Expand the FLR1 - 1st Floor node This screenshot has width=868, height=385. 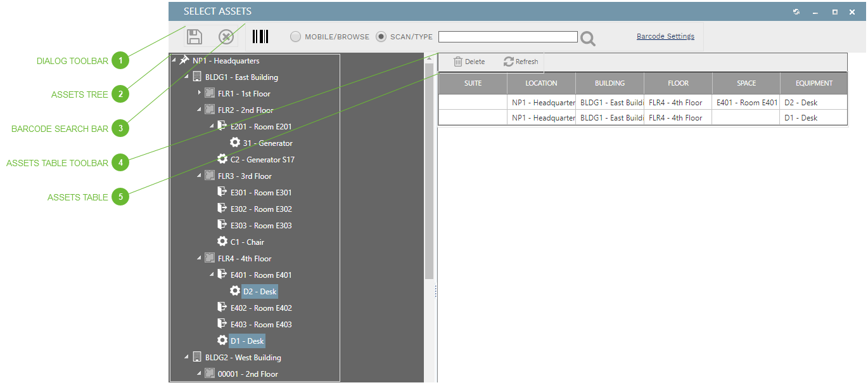(200, 93)
